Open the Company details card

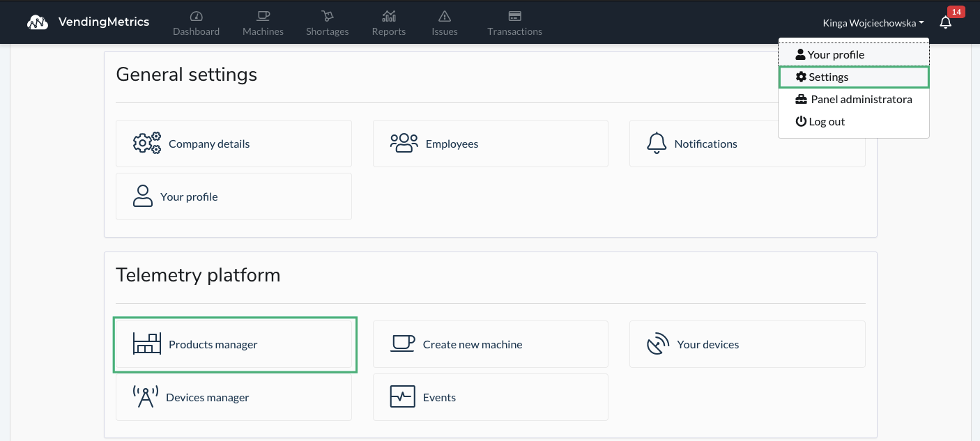point(233,144)
